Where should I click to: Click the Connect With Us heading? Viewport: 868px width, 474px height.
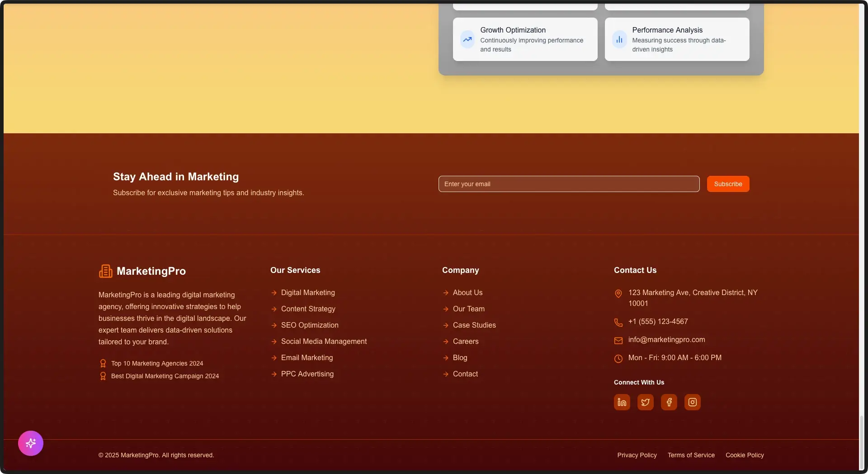639,382
